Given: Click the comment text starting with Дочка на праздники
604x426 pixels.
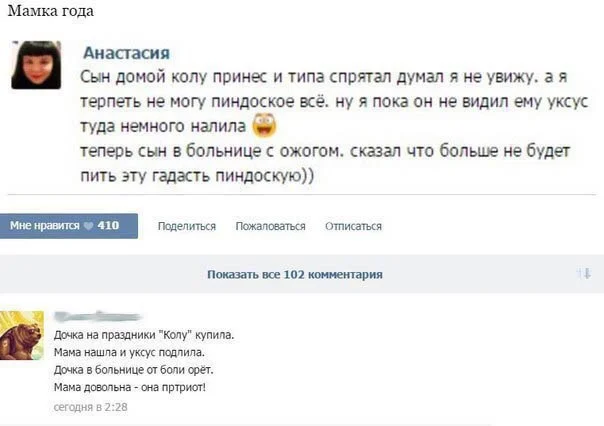Looking at the screenshot, I should [143, 334].
